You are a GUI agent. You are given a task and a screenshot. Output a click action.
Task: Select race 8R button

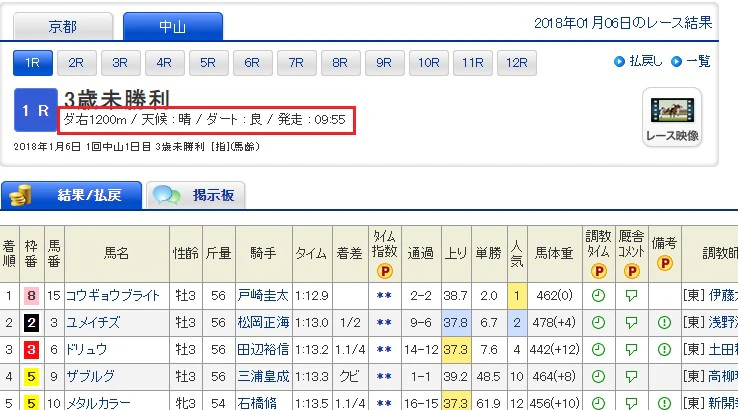(x=340, y=63)
